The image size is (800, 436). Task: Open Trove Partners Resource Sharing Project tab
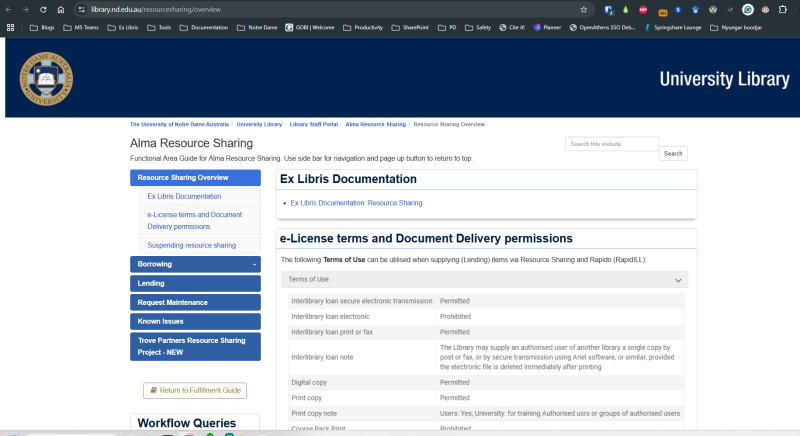pyautogui.click(x=195, y=347)
